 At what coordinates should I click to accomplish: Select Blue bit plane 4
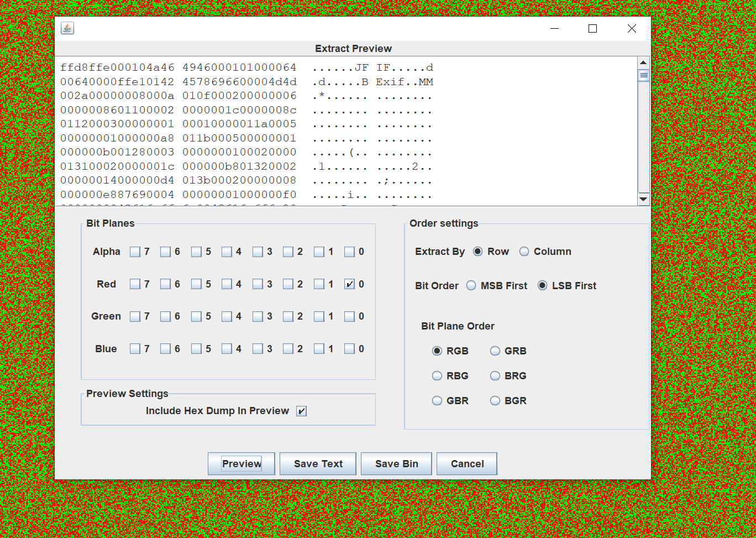click(227, 349)
